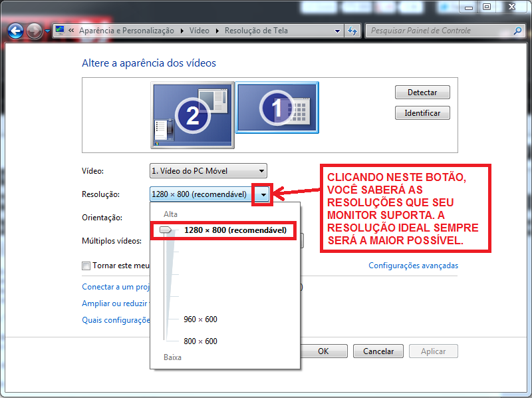
Task: Click the Detectar button
Action: [422, 93]
